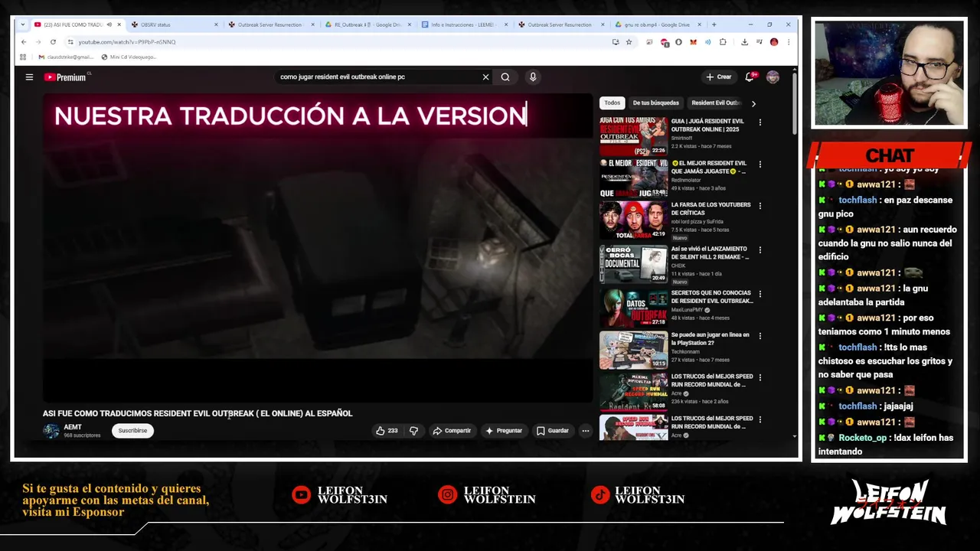Image resolution: width=980 pixels, height=551 pixels.
Task: Click the Techkonnam channel name
Action: (686, 351)
